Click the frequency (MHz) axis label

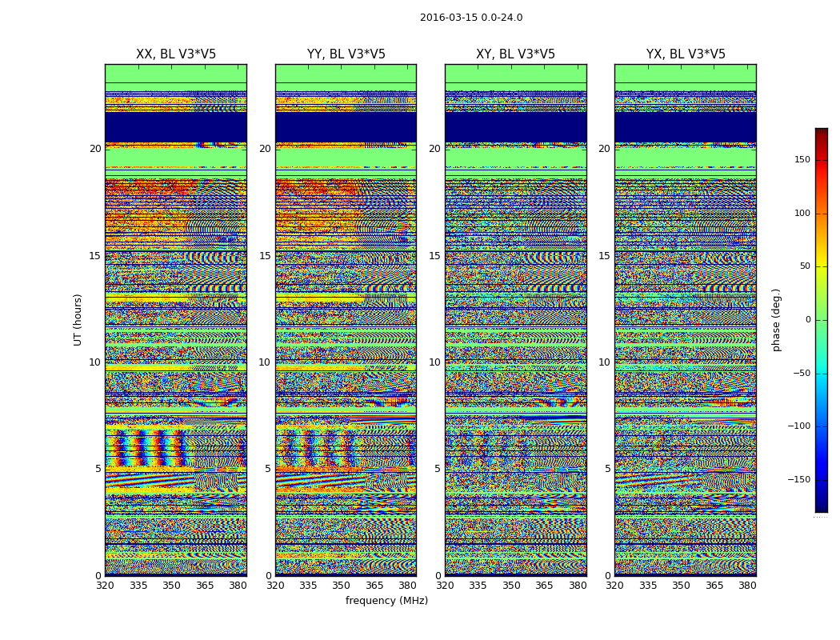point(386,600)
